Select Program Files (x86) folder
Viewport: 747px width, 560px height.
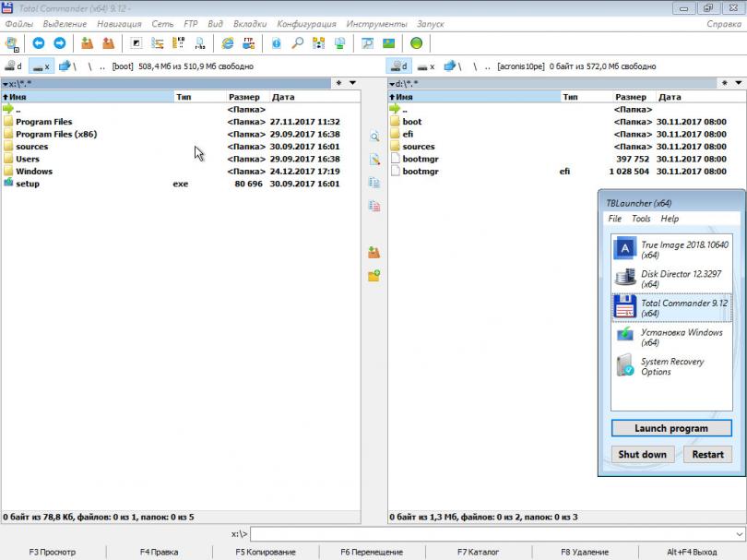(180, 134)
